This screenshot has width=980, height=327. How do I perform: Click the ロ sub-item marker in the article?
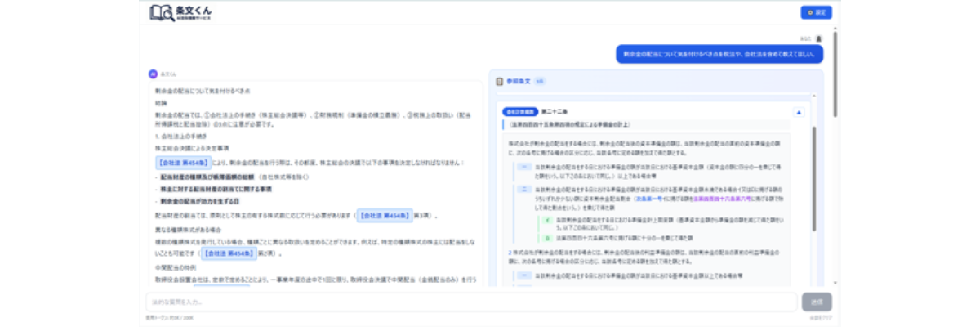pos(548,237)
